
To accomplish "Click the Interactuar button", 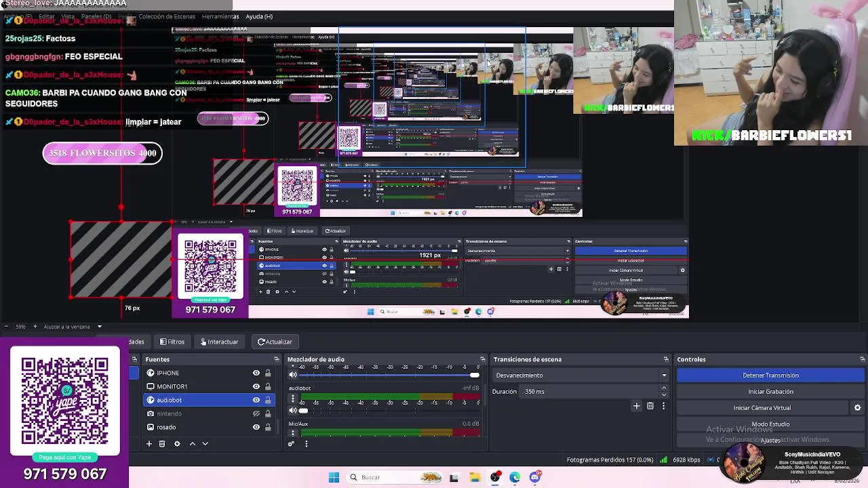I will [219, 342].
